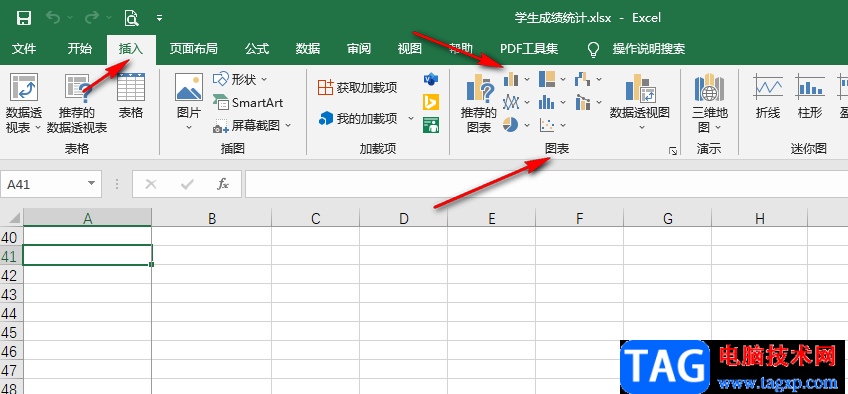Click the People Graph add-in icon

tap(431, 125)
